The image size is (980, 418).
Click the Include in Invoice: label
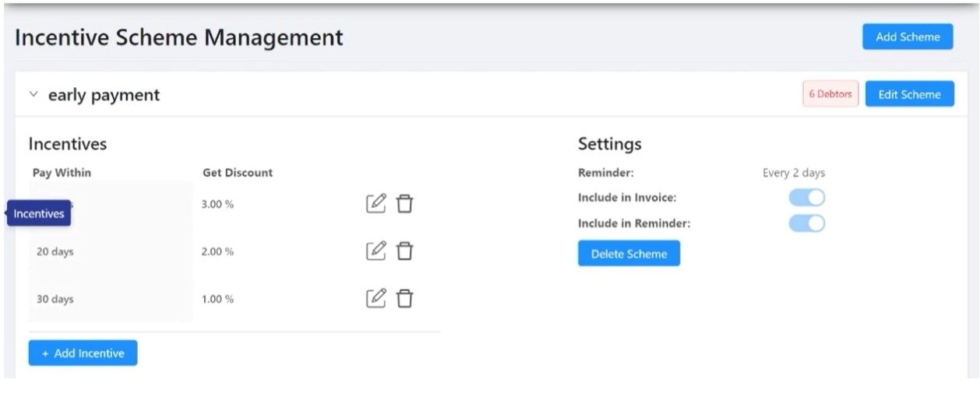coord(627,198)
